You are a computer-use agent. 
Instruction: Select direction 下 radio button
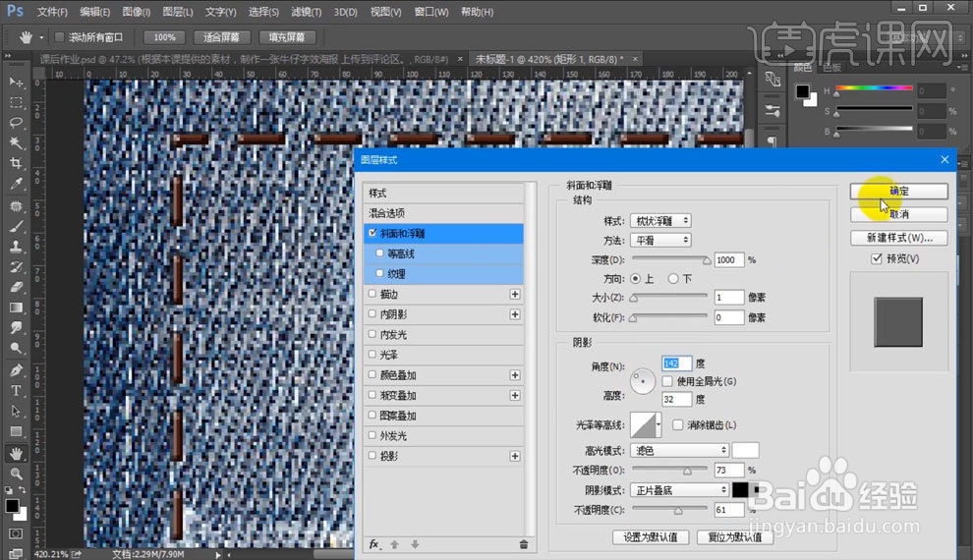click(672, 279)
